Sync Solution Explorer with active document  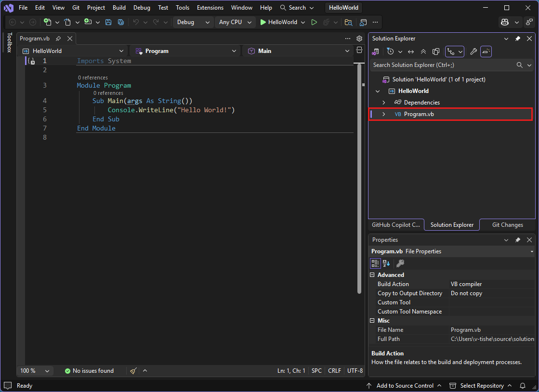[x=411, y=52]
